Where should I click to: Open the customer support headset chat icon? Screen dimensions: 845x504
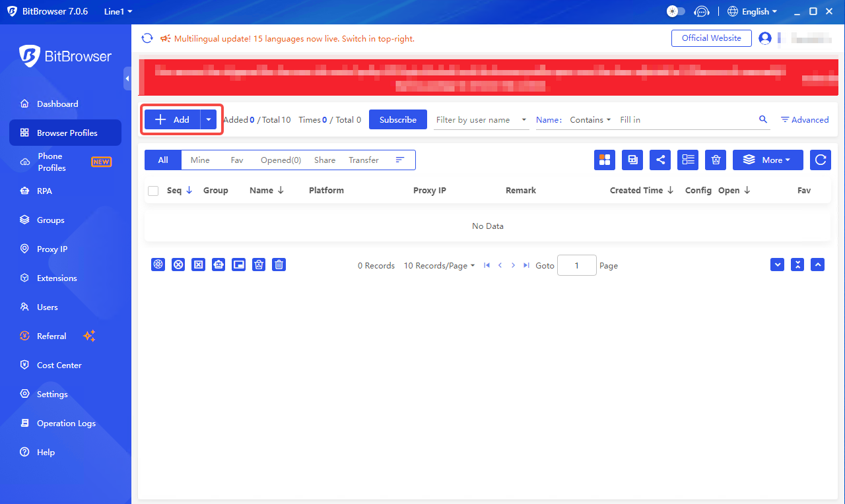[x=702, y=11]
